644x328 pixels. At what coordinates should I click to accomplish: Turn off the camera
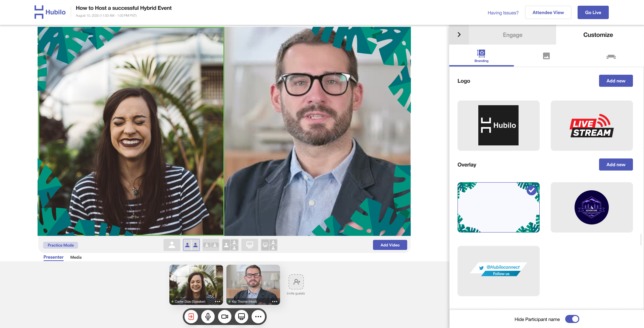225,317
